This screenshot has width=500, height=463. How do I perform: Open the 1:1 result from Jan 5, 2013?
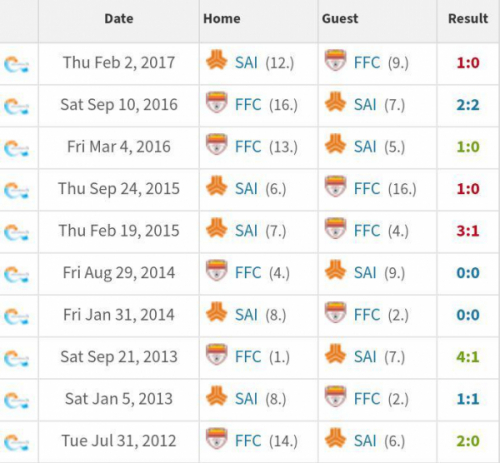[468, 399]
